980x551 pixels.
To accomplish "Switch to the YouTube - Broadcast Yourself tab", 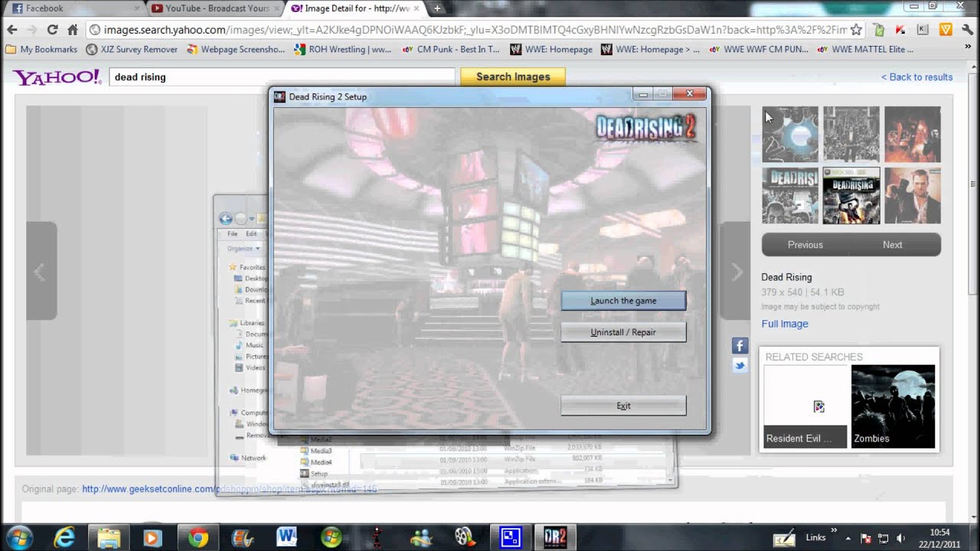I will [214, 8].
